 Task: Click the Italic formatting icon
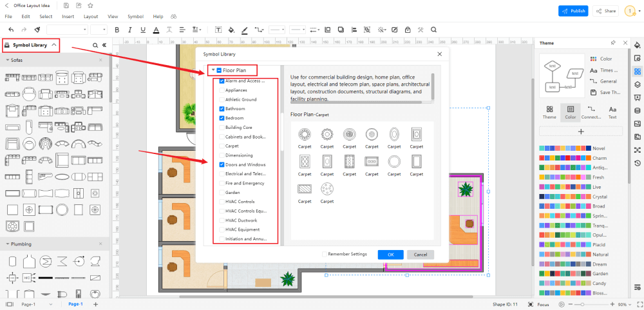(x=130, y=30)
